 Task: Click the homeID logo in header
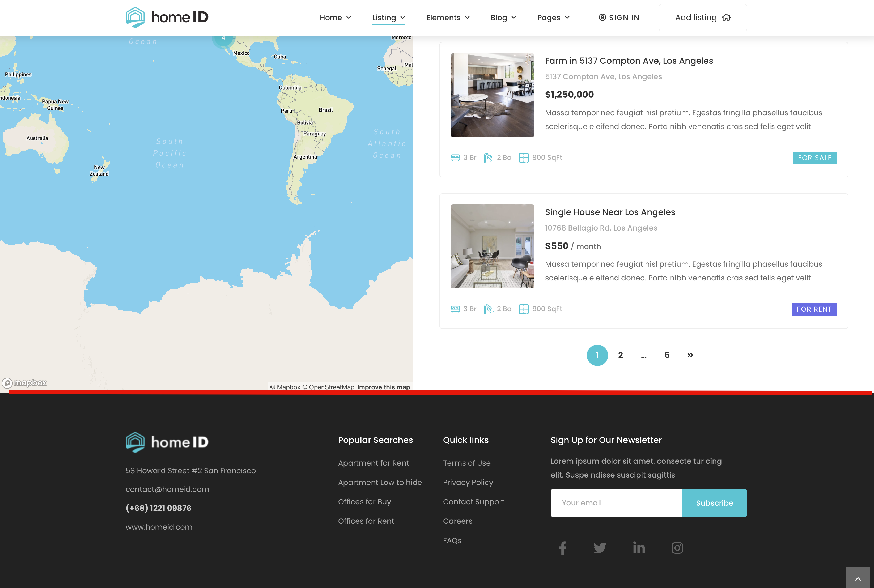point(167,17)
